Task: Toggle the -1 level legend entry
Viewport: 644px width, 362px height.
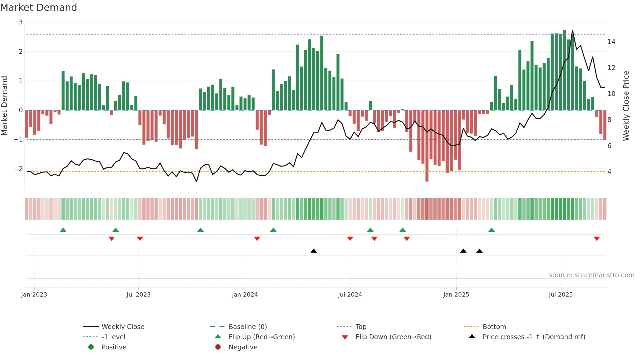Action: tap(104, 337)
